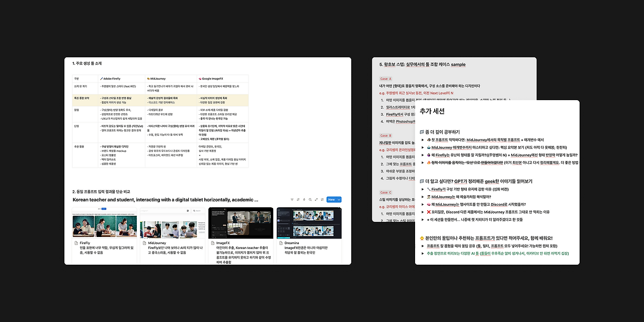Click the 'Case C' code label
This screenshot has height=322, width=644.
(385, 193)
